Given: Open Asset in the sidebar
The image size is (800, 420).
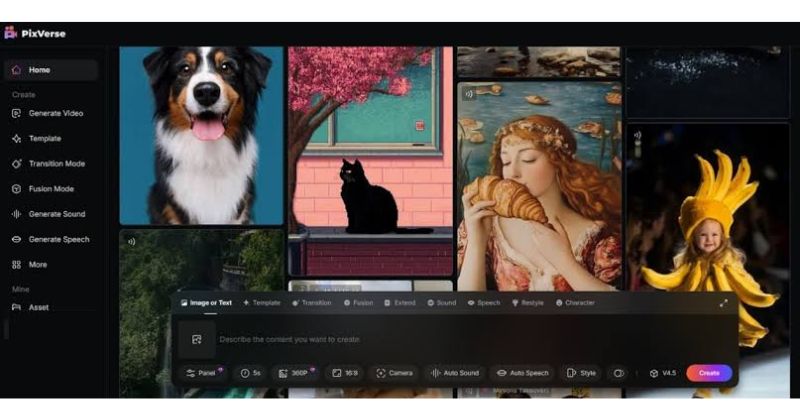Looking at the screenshot, I should (x=31, y=307).
